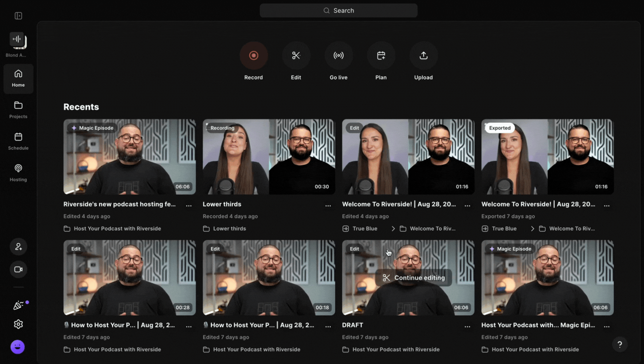
Task: Open the Lower thirds recording thumbnail
Action: tap(269, 157)
